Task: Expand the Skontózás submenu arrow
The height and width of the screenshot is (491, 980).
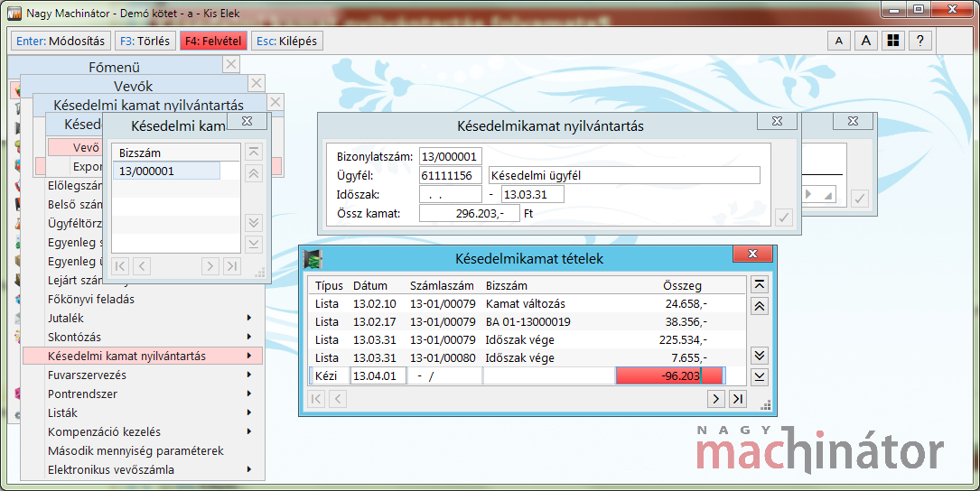Action: 249,337
